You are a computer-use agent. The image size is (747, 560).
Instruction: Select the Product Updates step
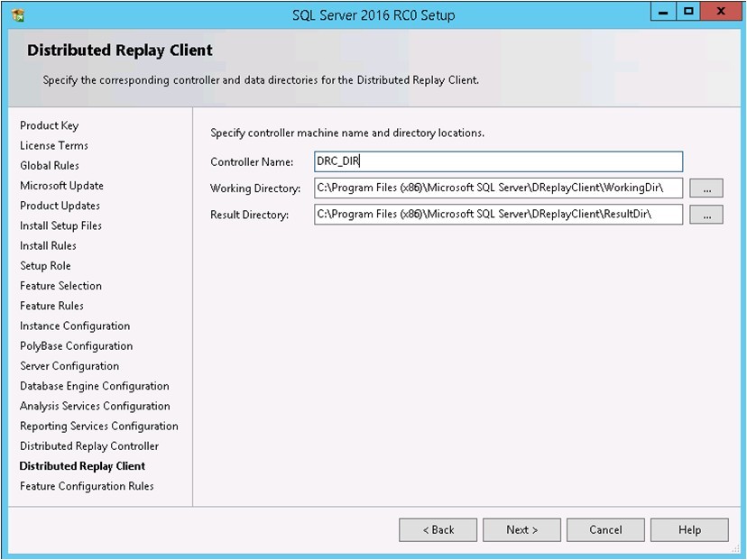coord(60,206)
